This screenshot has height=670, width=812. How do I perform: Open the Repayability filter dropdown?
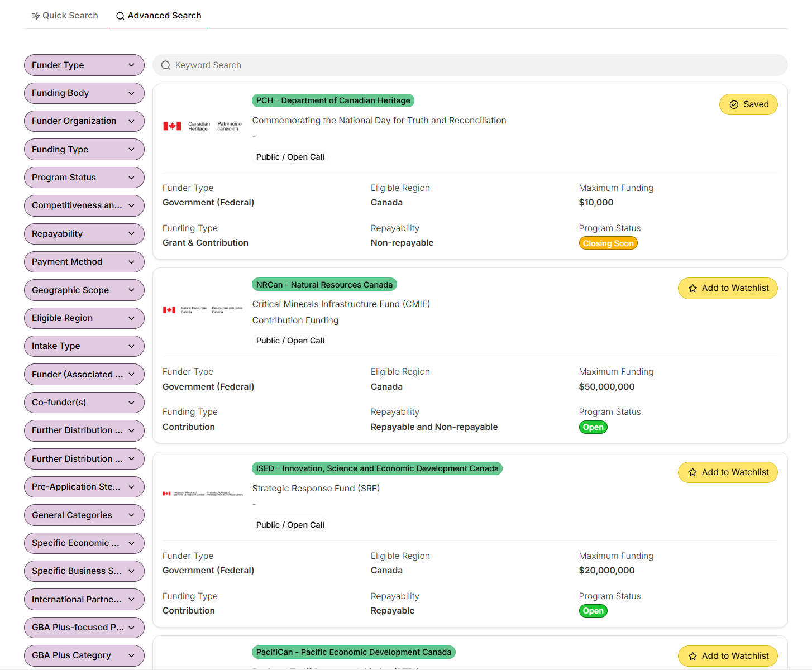click(84, 234)
